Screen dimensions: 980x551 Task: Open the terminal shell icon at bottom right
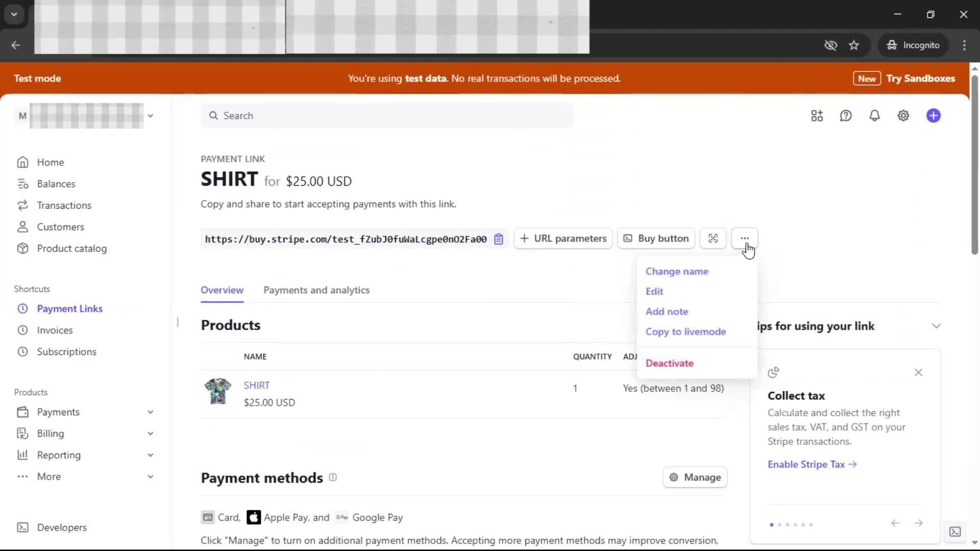955,532
